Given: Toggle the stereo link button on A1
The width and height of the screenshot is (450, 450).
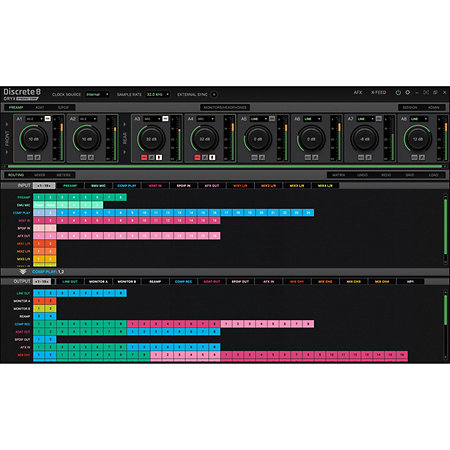Looking at the screenshot, I should 48,119.
